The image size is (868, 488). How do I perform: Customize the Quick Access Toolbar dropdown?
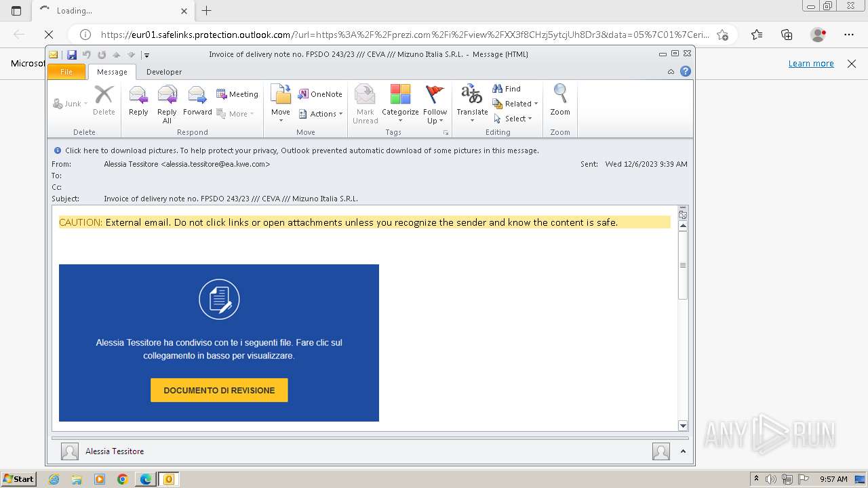(x=146, y=55)
